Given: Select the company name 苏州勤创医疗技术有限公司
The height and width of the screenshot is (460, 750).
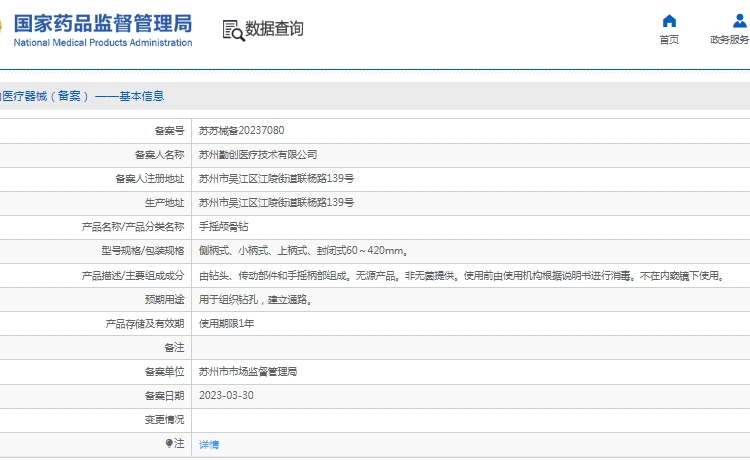Looking at the screenshot, I should pyautogui.click(x=258, y=155).
